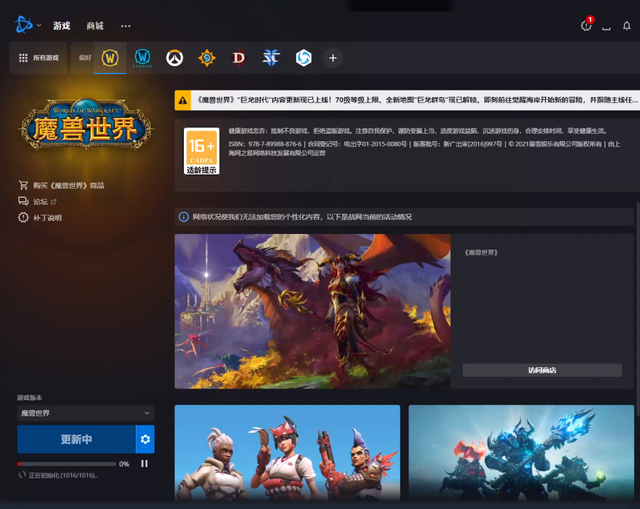Open the notification bell
This screenshot has width=640, height=509.
[x=627, y=26]
